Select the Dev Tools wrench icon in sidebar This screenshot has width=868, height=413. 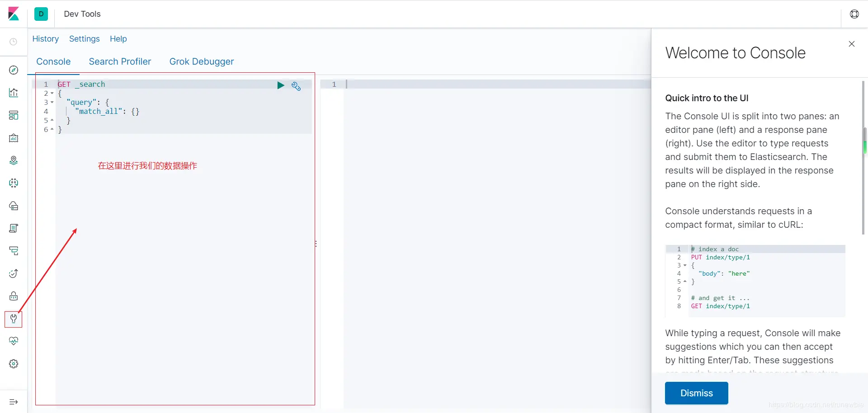click(x=14, y=319)
